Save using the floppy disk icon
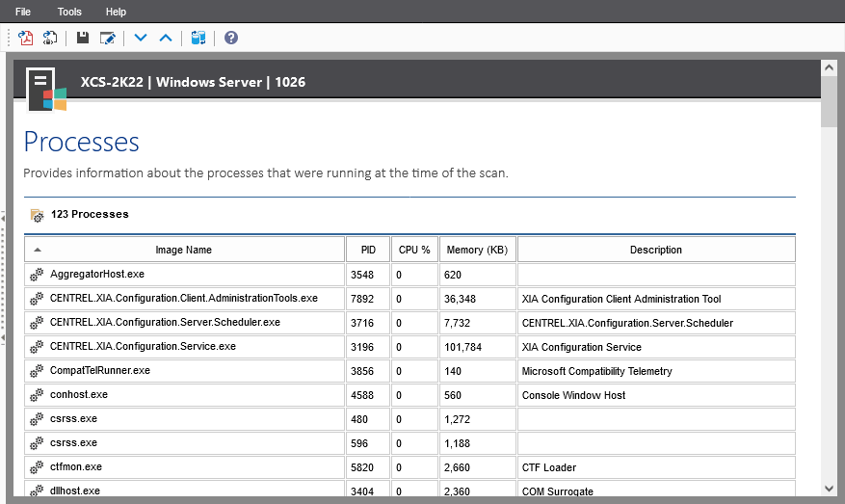The width and height of the screenshot is (845, 504). (x=83, y=38)
